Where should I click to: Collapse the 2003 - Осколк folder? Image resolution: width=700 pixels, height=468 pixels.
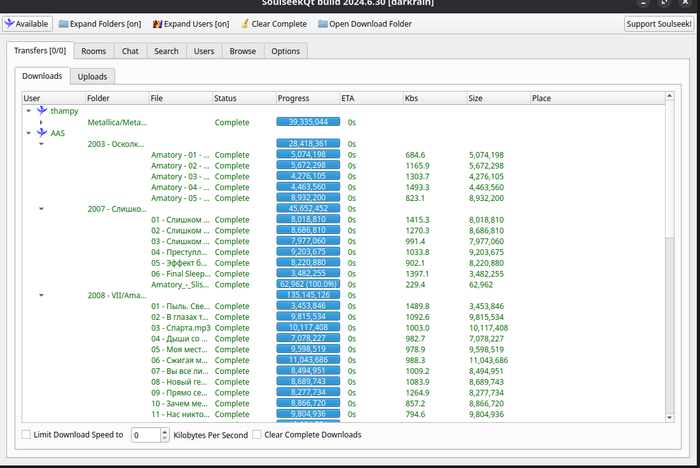[x=41, y=144]
